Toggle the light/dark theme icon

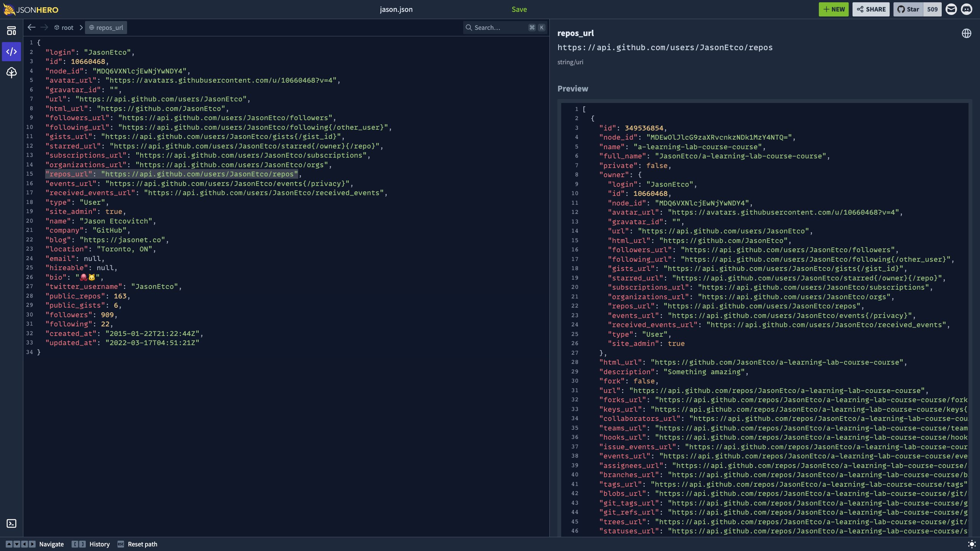click(x=972, y=544)
